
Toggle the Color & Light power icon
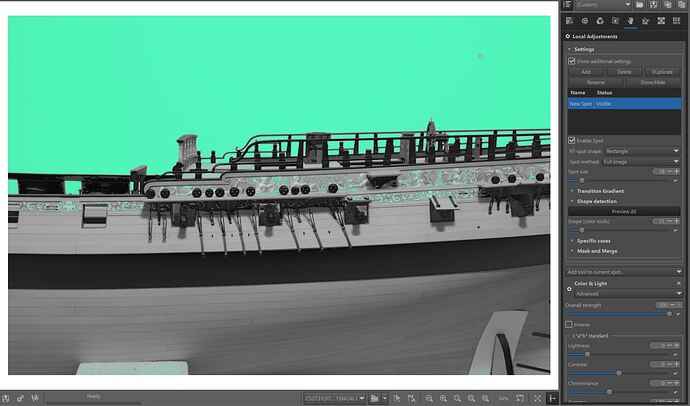569,289
